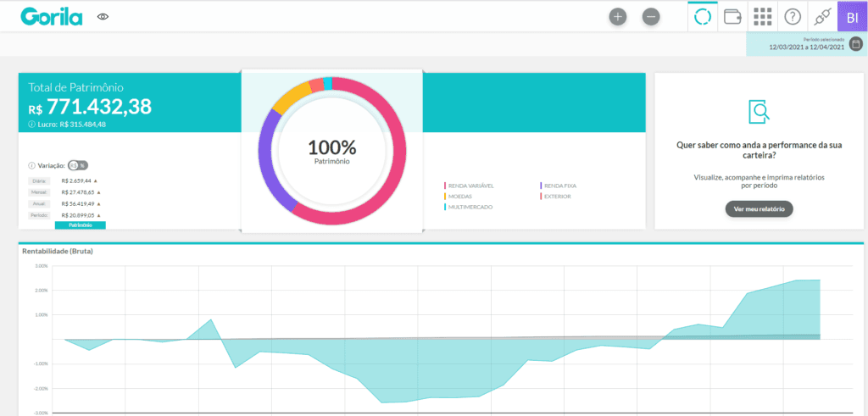This screenshot has width=868, height=416.
Task: Open the apps grid icon
Action: coord(763,17)
